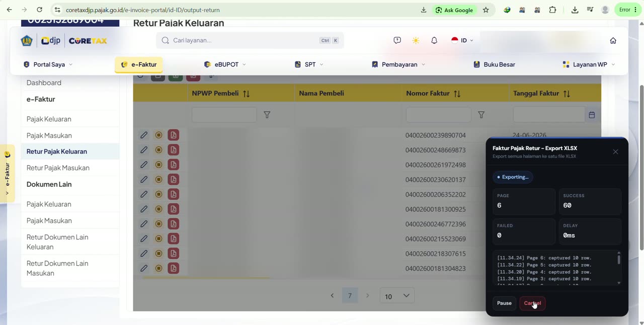Sort by the Nomor Faktur column
Screen dimensions: 644x325
coord(457,94)
